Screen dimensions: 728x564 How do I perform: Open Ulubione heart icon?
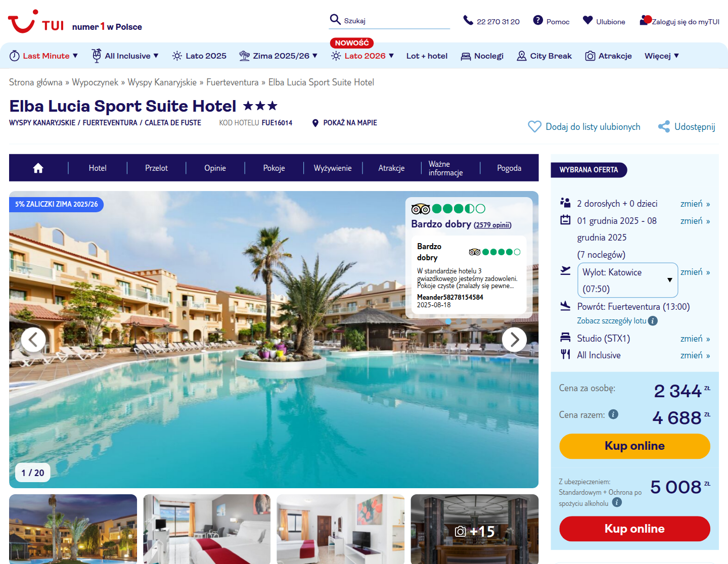click(587, 20)
